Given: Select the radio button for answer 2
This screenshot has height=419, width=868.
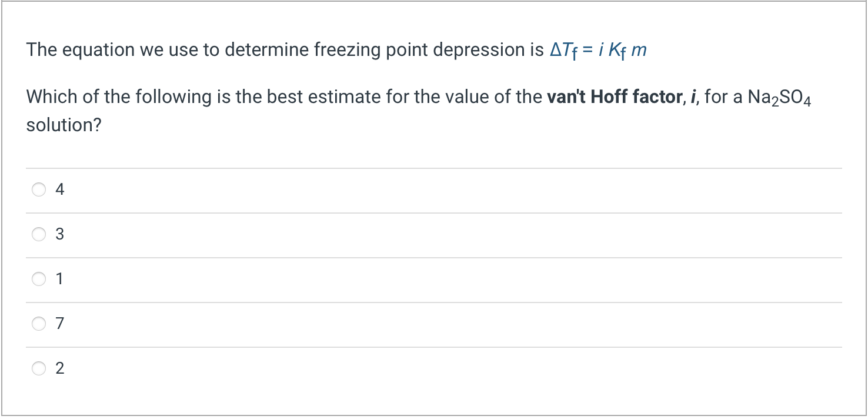Looking at the screenshot, I should (x=39, y=368).
